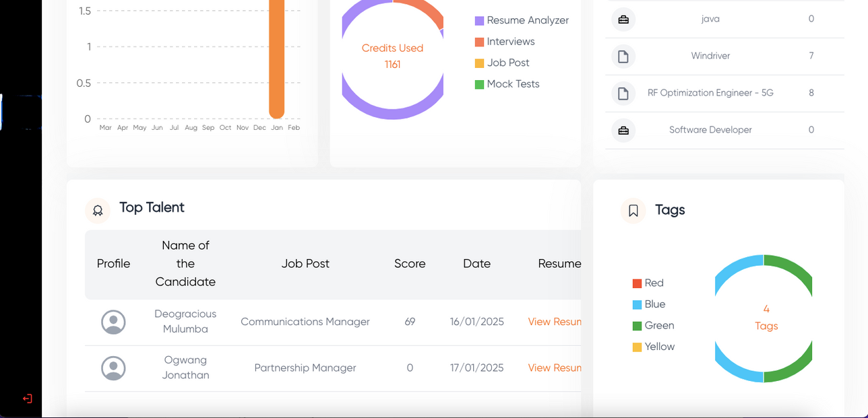868x418 pixels.
Task: Click document icon beside RF Optimization Engineer
Action: [623, 94]
